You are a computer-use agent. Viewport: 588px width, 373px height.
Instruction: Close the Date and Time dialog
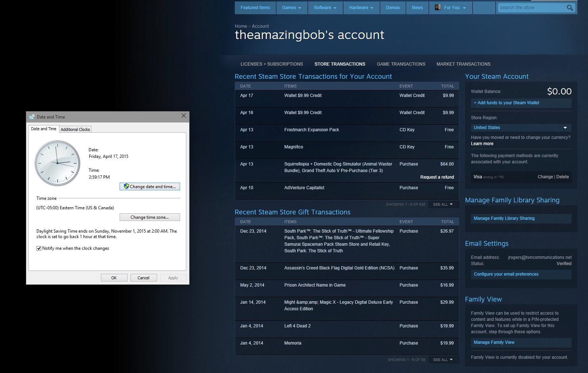click(184, 116)
